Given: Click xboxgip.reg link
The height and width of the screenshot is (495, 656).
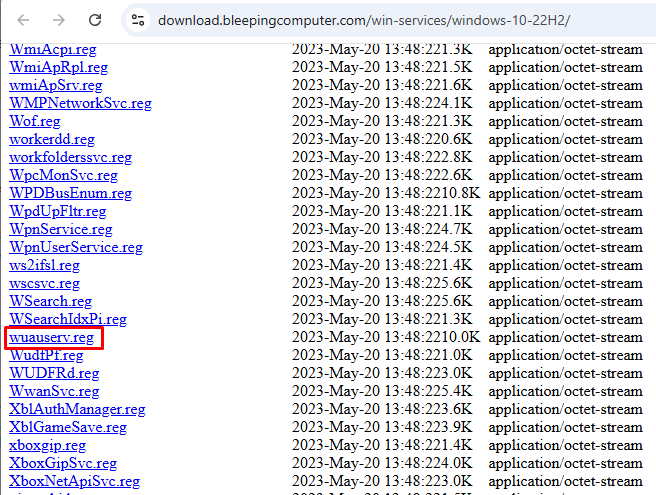Looking at the screenshot, I should coord(47,445).
